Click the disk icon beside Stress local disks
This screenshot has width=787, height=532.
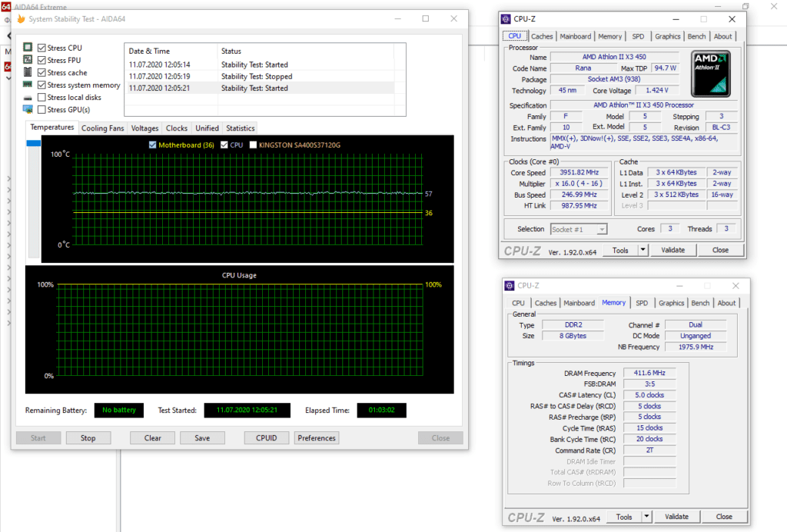point(28,98)
